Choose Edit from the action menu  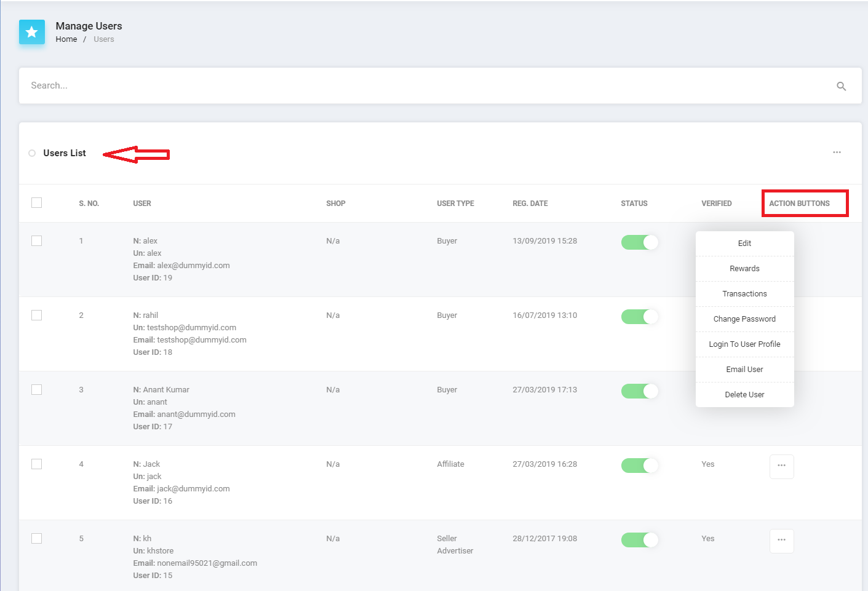744,244
